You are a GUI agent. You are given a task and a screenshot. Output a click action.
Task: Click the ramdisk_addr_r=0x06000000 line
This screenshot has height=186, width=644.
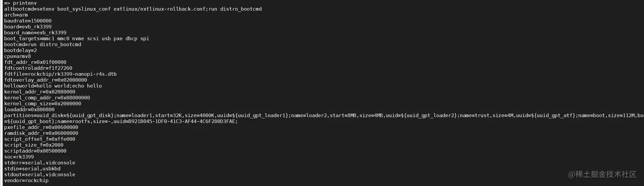pyautogui.click(x=41, y=133)
